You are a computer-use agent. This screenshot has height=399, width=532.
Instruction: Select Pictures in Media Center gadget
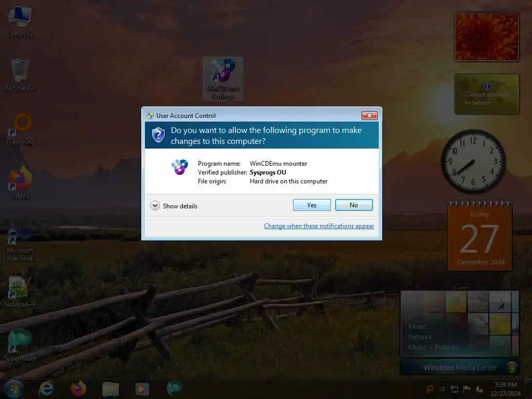coord(420,337)
